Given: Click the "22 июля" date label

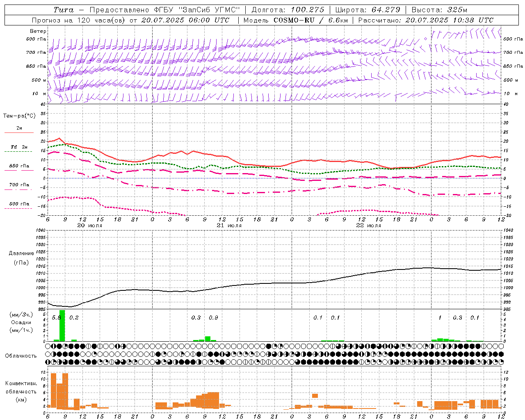Looking at the screenshot, I should [368, 226].
